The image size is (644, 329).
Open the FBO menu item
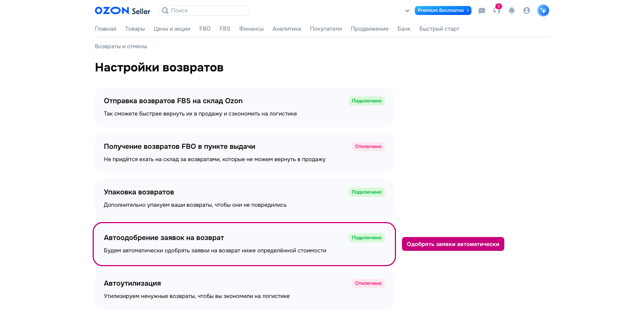[x=205, y=29]
